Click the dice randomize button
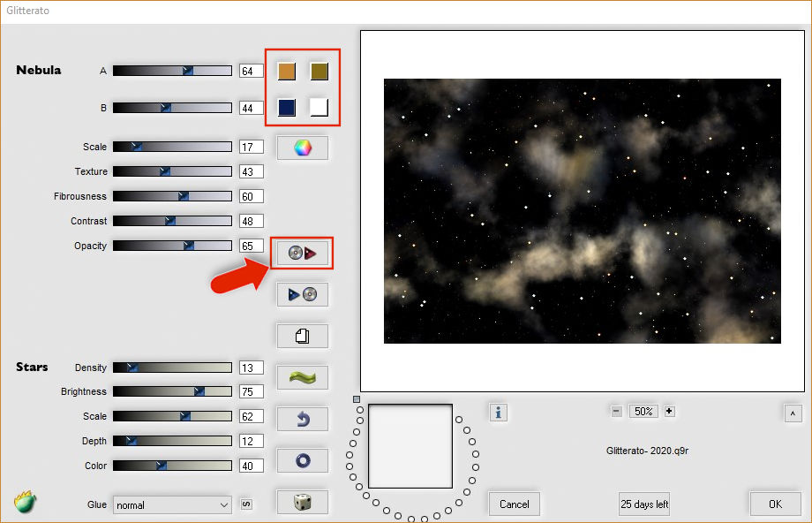This screenshot has width=812, height=523. [302, 502]
